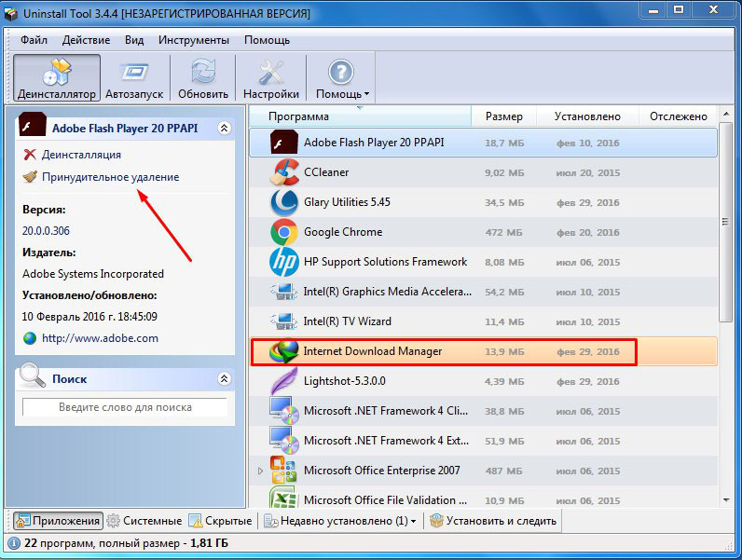The height and width of the screenshot is (560, 742).
Task: Collapse the Adobe Flash Player details panel
Action: click(224, 129)
